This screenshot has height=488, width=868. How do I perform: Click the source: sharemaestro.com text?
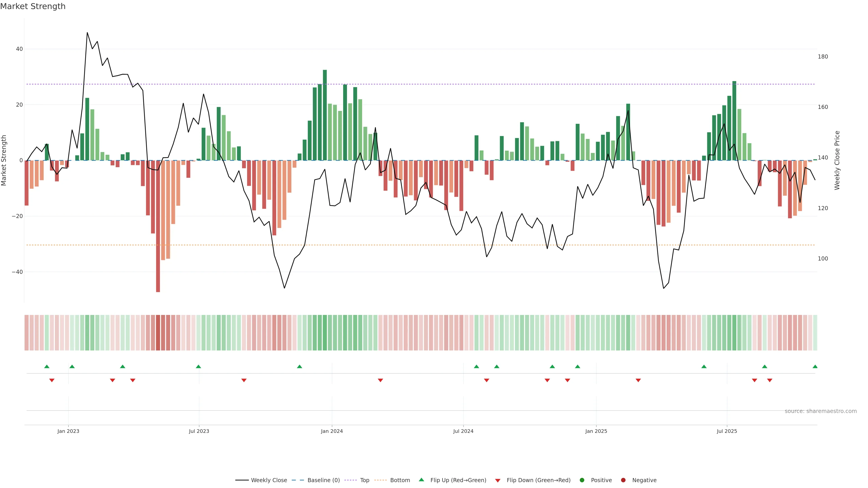tap(821, 411)
